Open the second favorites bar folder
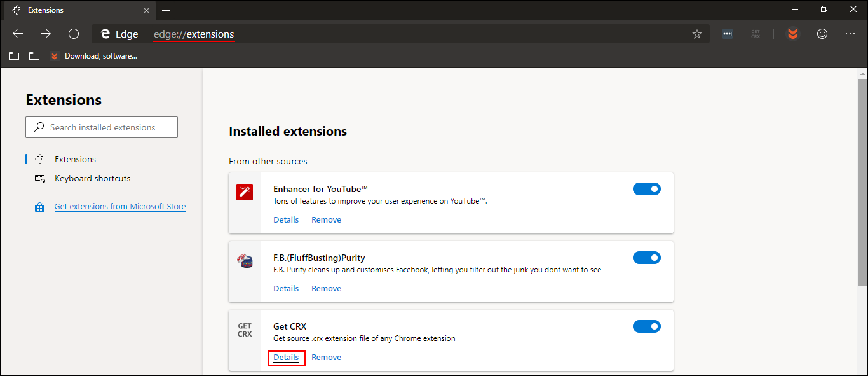Viewport: 868px width, 376px height. (34, 56)
